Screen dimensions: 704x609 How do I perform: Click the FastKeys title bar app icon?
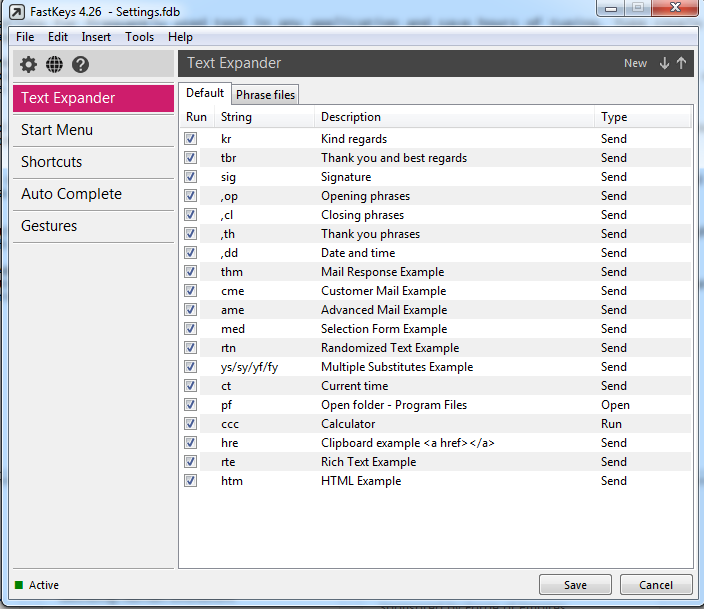pyautogui.click(x=17, y=12)
